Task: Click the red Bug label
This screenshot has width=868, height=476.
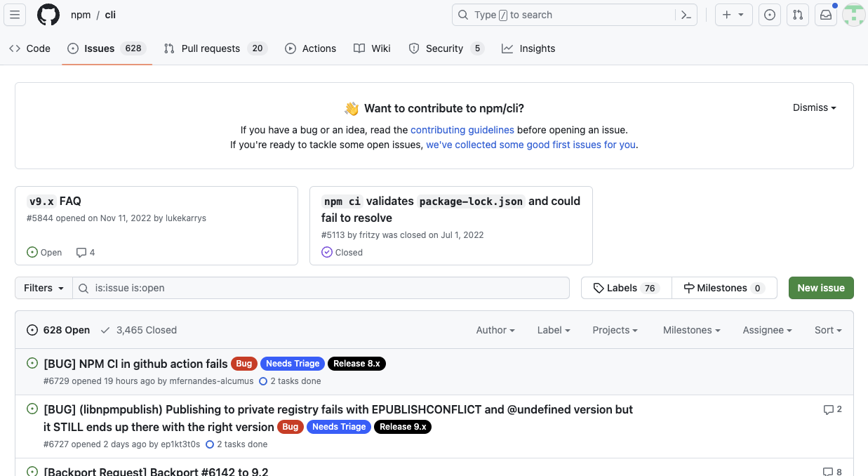Action: pos(243,364)
